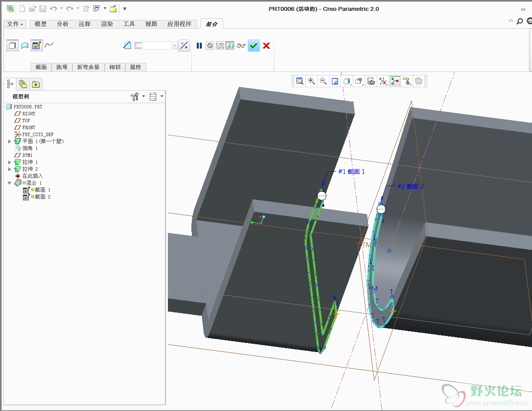Click the Repaint screen icon
The image size is (532, 411).
[335, 81]
